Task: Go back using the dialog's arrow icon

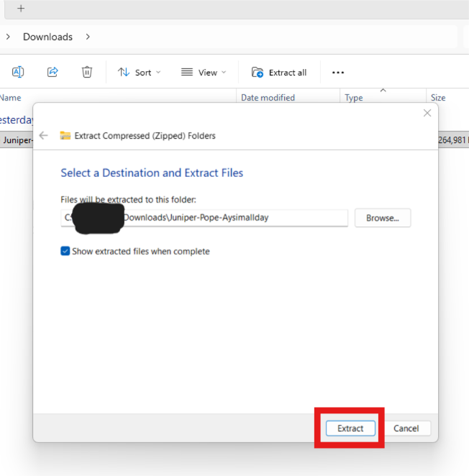Action: click(x=44, y=135)
